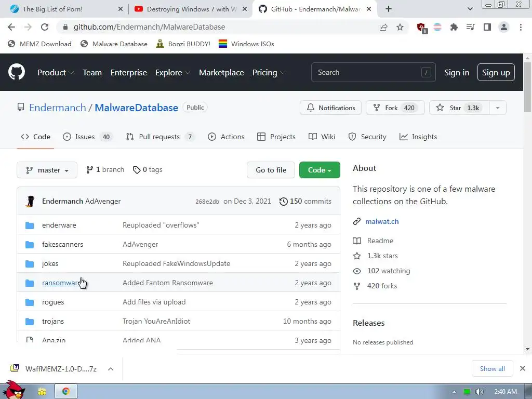This screenshot has height=399, width=532.
Task: Open the malwat.ch link
Action: coord(382,221)
